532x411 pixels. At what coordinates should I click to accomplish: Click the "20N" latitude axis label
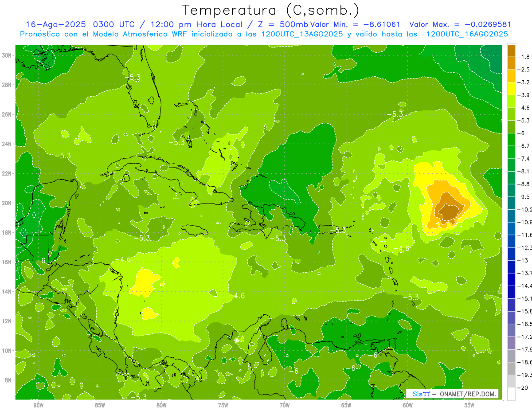point(7,203)
